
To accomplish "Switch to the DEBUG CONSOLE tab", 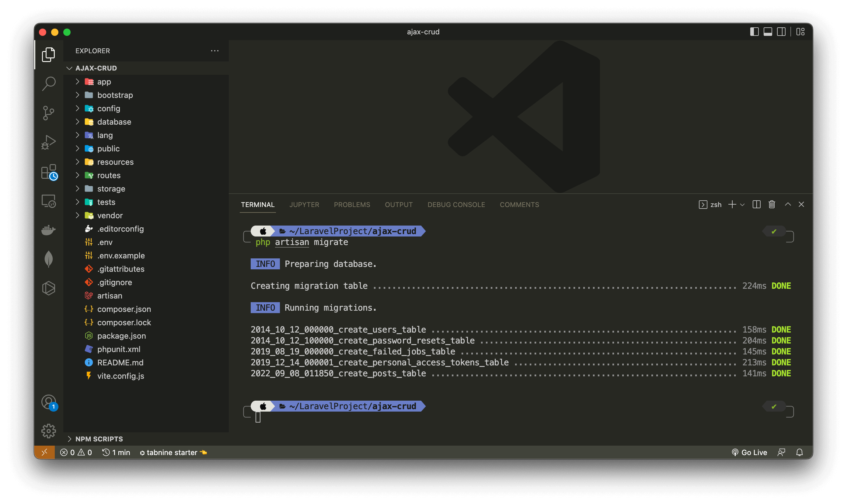I will 456,205.
